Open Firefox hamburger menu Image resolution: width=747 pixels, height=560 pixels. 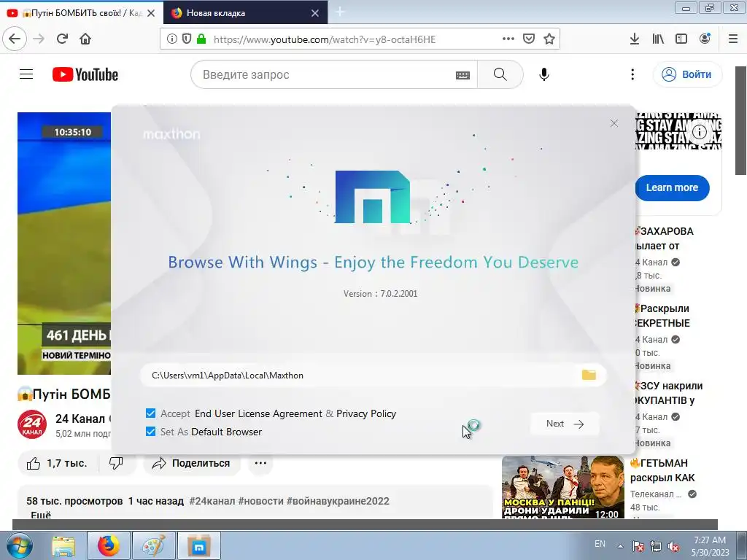click(733, 39)
